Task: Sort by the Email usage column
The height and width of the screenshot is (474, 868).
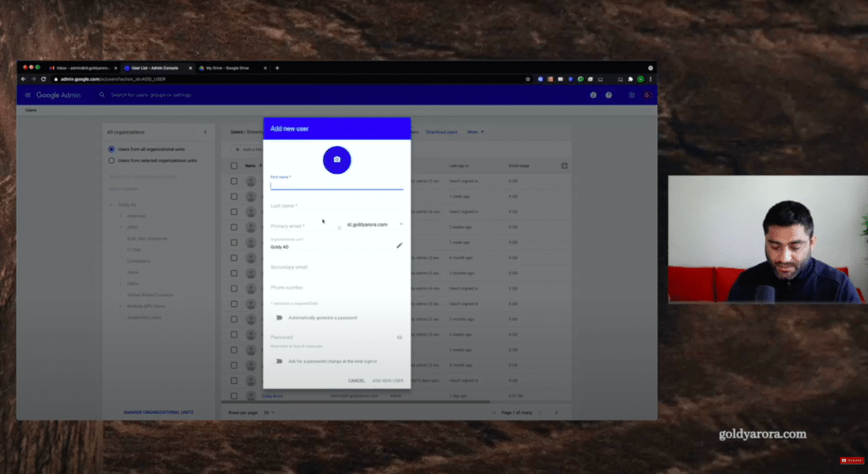Action: 519,165
